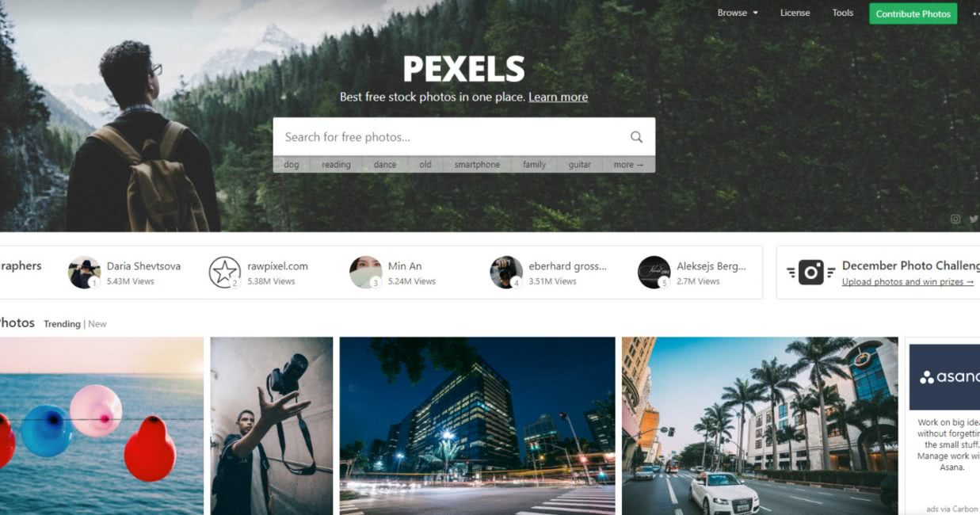Screen dimensions: 980x515
Task: Open the three-dots overflow menu
Action: [x=975, y=13]
